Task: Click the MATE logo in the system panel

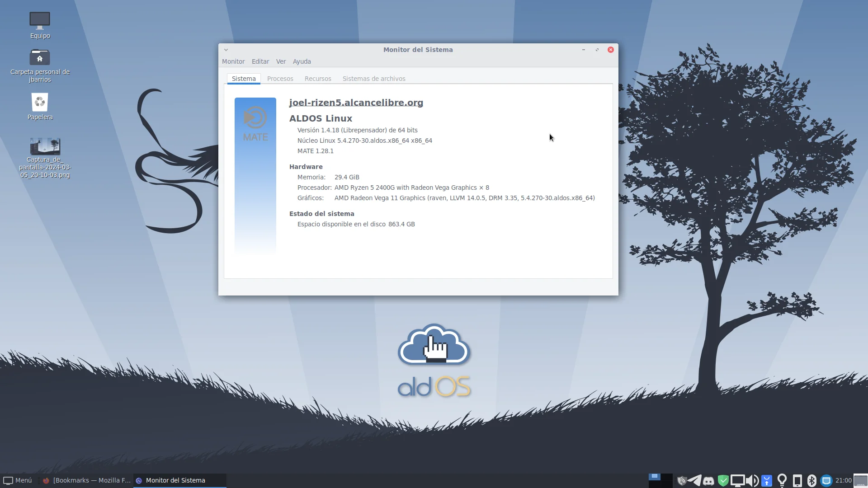Action: (255, 124)
